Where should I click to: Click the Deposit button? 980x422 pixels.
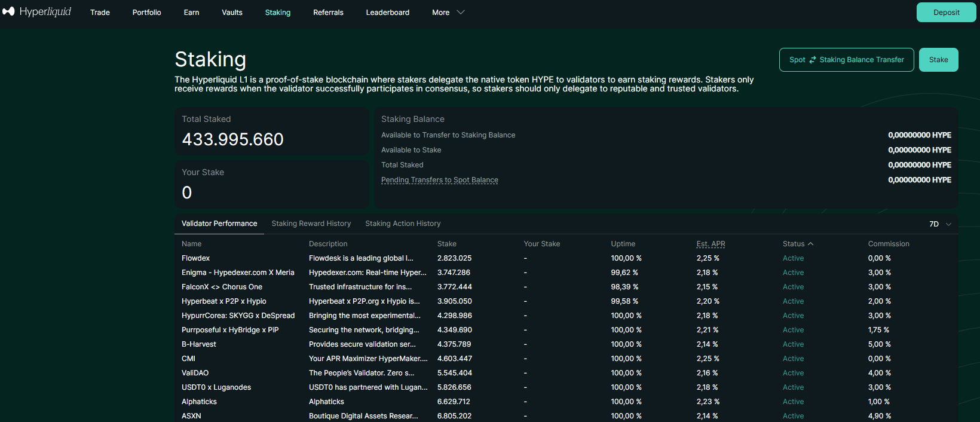click(947, 13)
